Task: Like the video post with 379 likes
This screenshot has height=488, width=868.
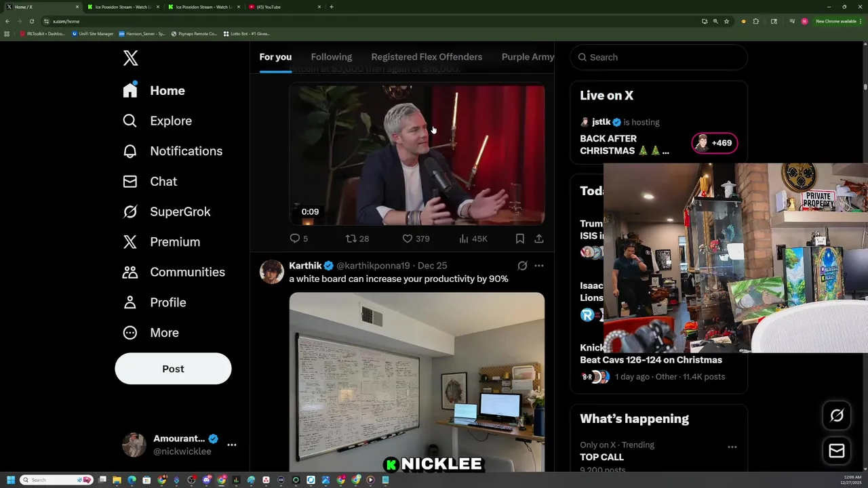Action: click(416, 239)
